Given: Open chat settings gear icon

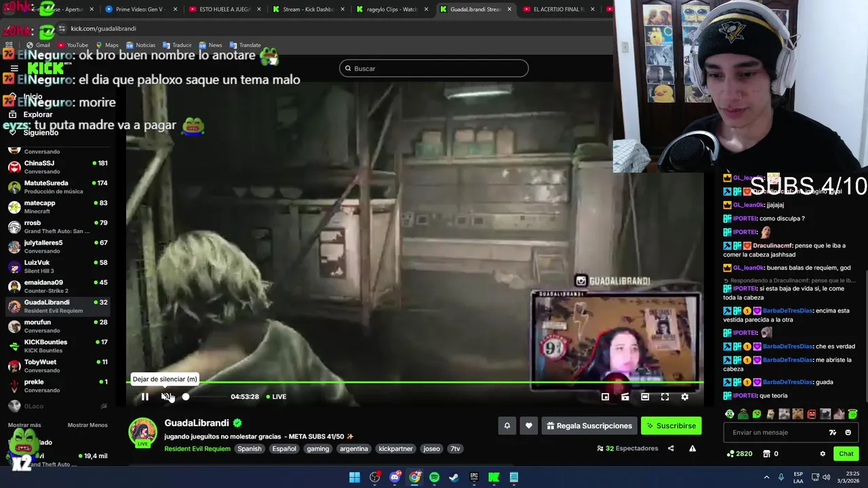Looking at the screenshot, I should [x=823, y=453].
